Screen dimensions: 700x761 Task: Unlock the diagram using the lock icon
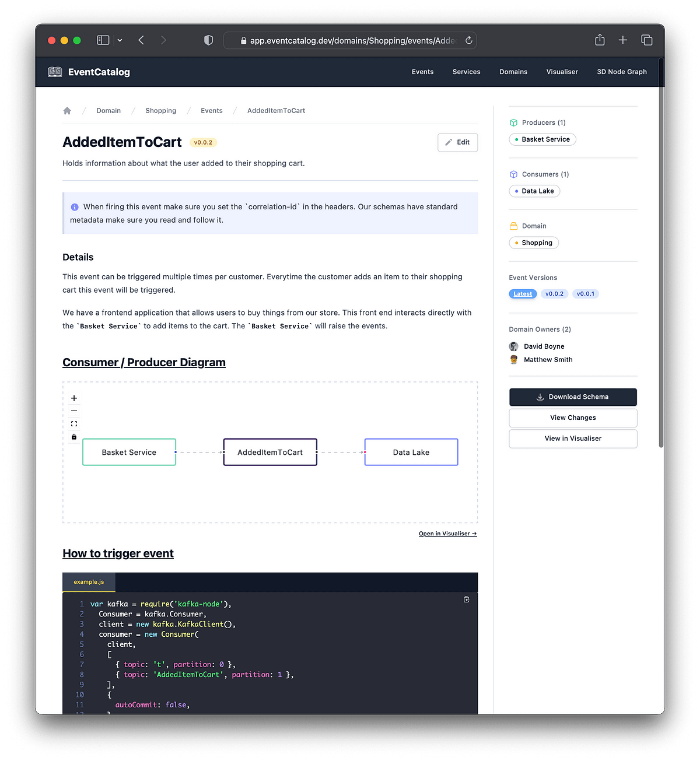click(x=74, y=437)
